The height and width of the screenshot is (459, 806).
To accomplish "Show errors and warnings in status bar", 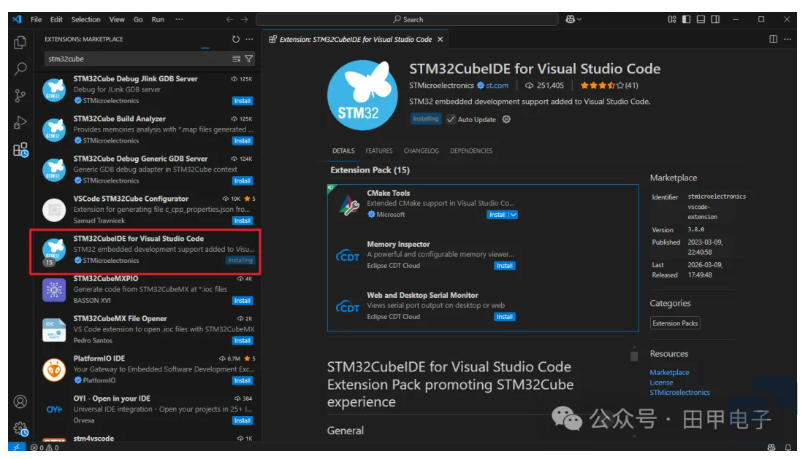I will click(44, 448).
